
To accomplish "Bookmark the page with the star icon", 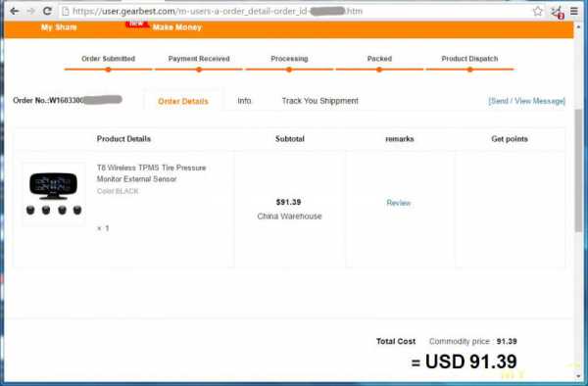I will point(538,11).
